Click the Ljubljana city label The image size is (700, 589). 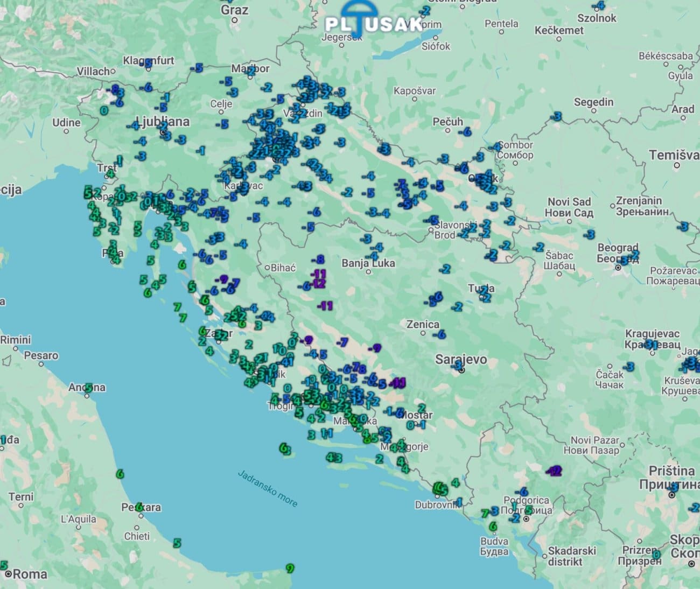click(162, 122)
